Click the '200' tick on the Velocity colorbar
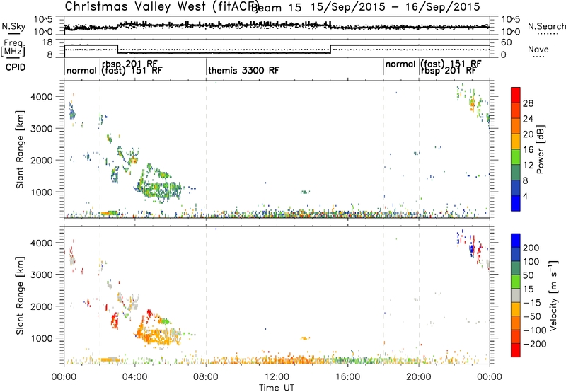 [x=531, y=248]
